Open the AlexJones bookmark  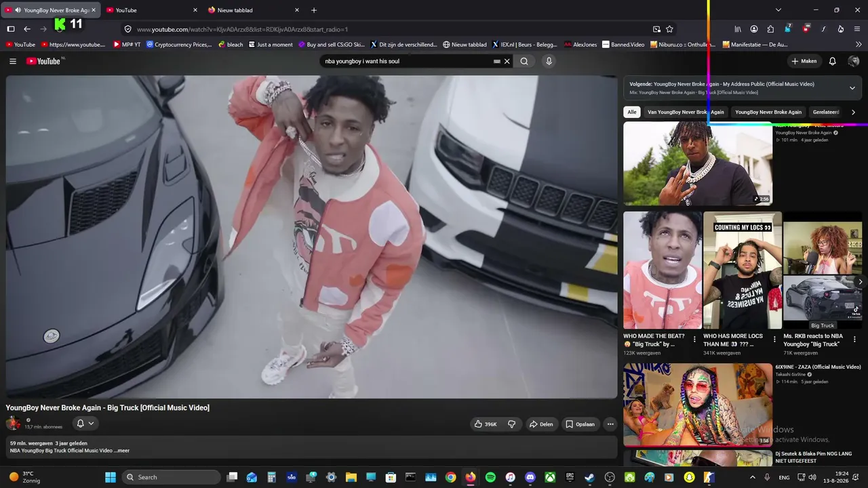click(x=580, y=45)
